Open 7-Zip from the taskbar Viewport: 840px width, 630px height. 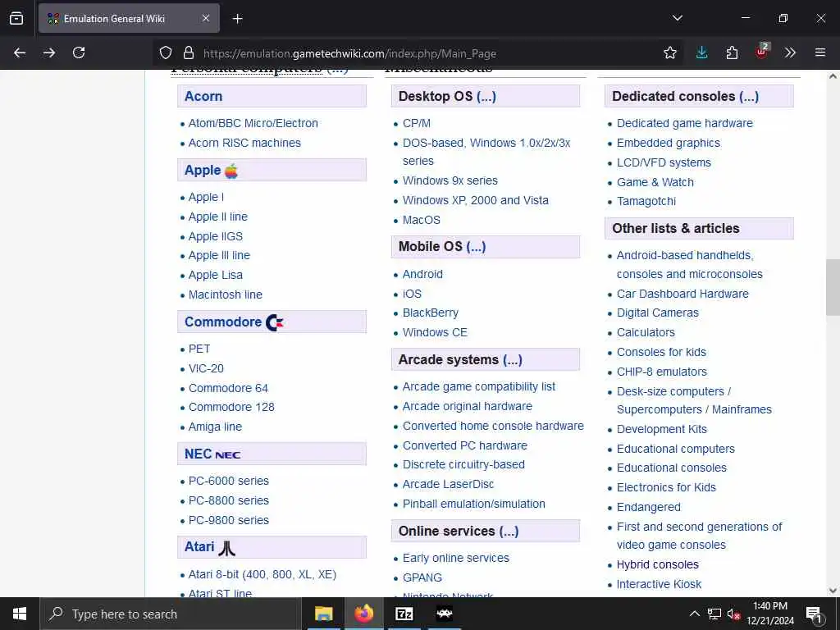(x=404, y=614)
